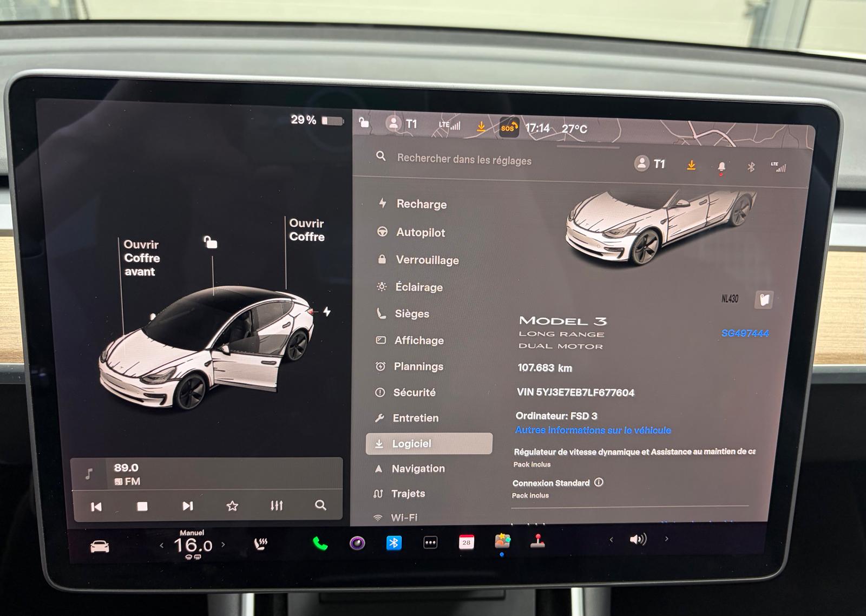
Task: Decrease cabin temperature with left arrow
Action: tap(162, 546)
